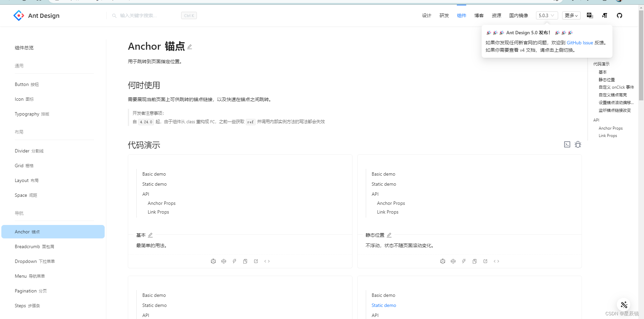Open Typography 排版 in the sidebar
Image resolution: width=644 pixels, height=319 pixels.
(53, 114)
